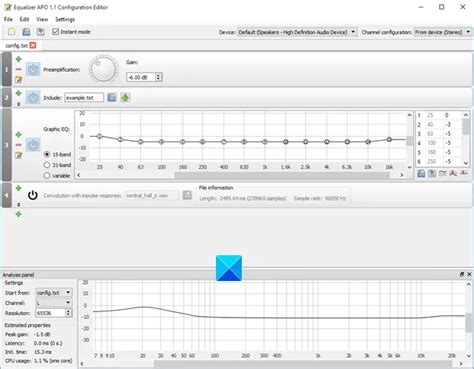Toggle power icon for Convolution filter
This screenshot has width=474, height=369.
point(33,195)
